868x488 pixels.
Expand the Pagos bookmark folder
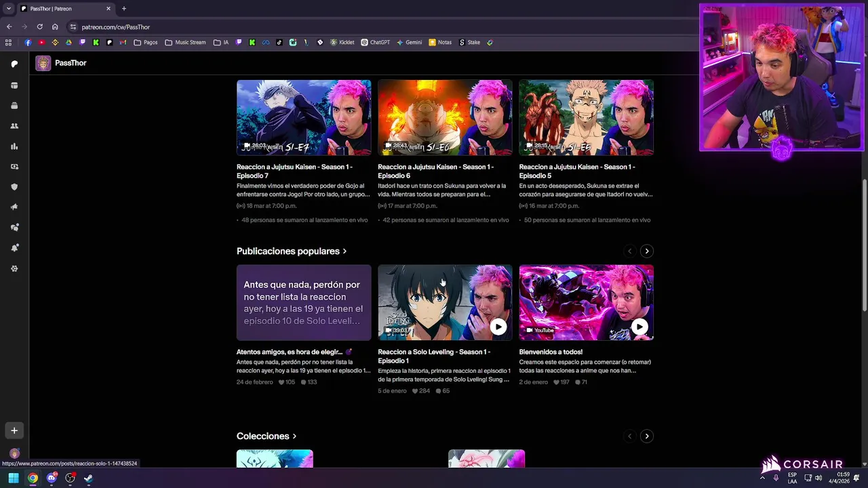[x=146, y=42]
